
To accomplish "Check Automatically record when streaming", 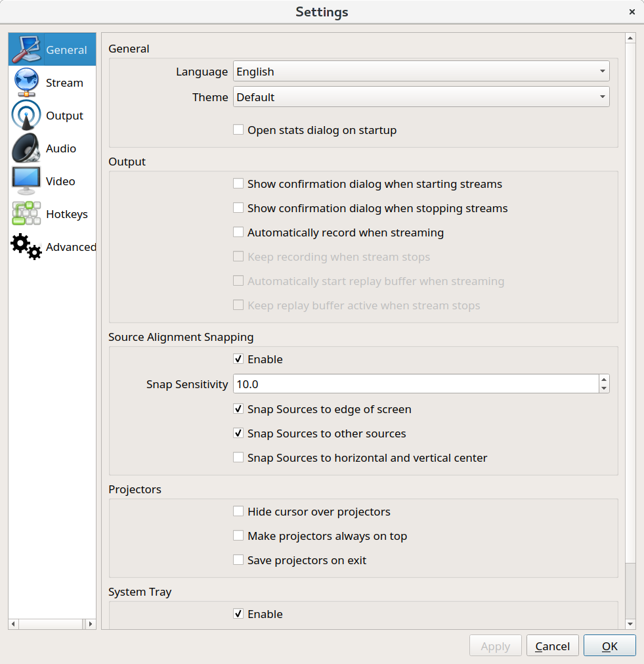I will point(238,232).
